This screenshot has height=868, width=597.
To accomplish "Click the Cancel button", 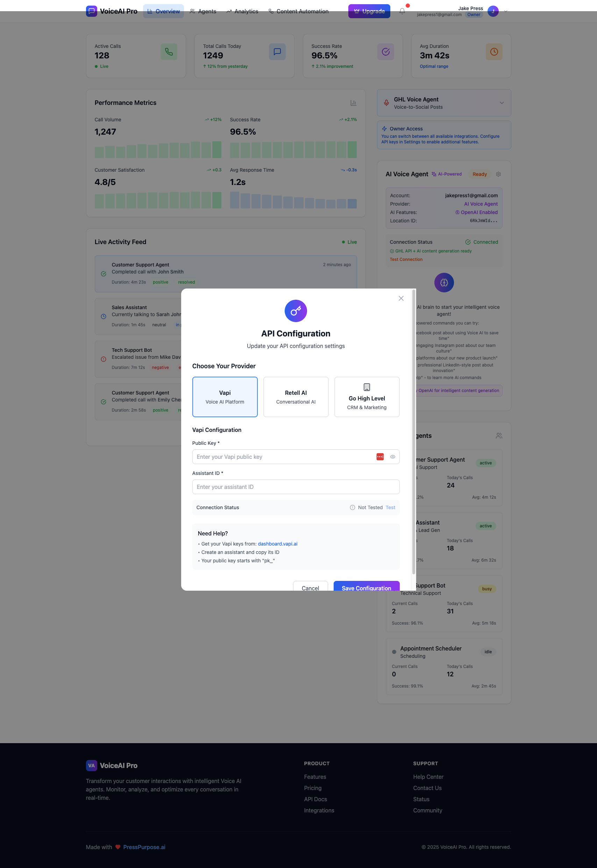I will pos(311,586).
